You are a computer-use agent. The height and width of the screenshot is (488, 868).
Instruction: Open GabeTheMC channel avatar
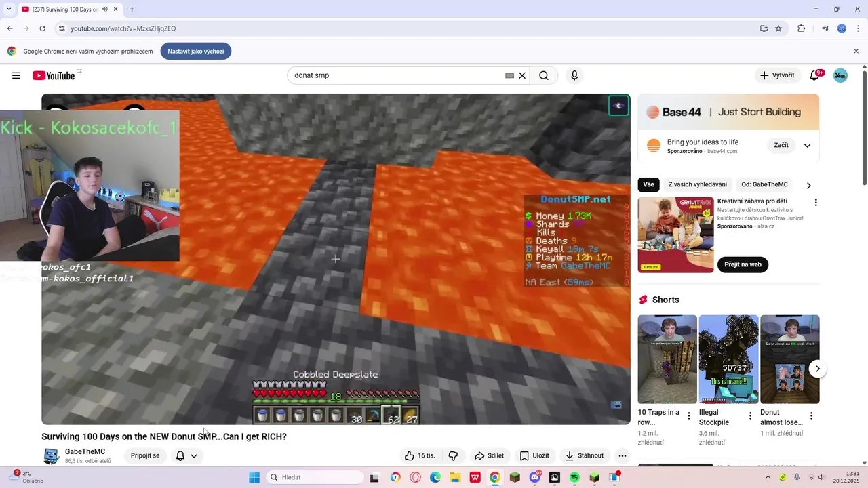click(x=51, y=455)
